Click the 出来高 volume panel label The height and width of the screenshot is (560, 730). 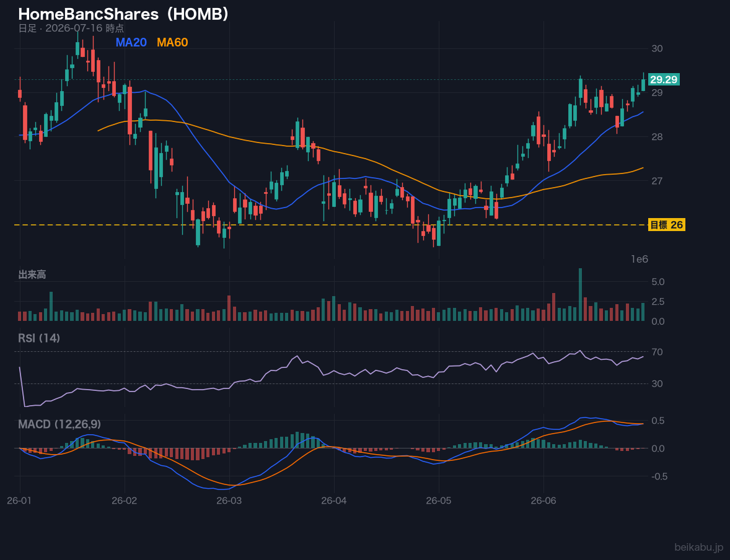tap(32, 274)
